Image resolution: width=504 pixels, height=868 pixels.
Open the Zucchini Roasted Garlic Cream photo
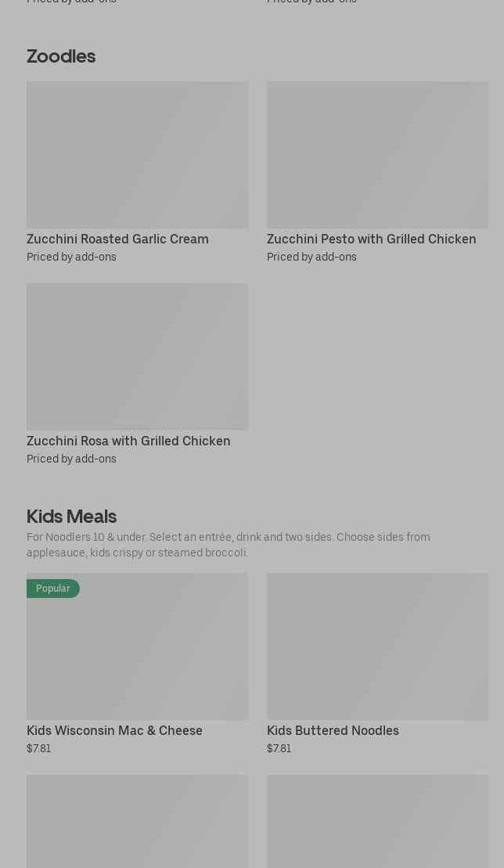pyautogui.click(x=137, y=155)
